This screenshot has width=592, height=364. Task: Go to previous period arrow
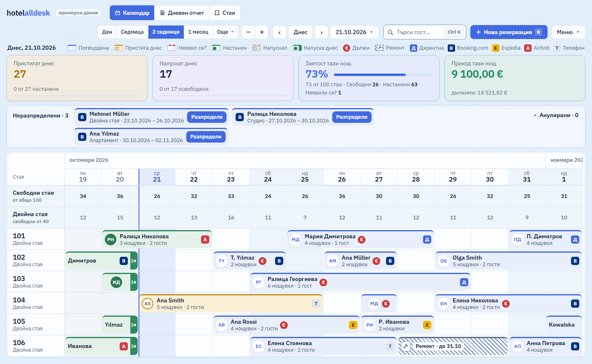pos(280,32)
